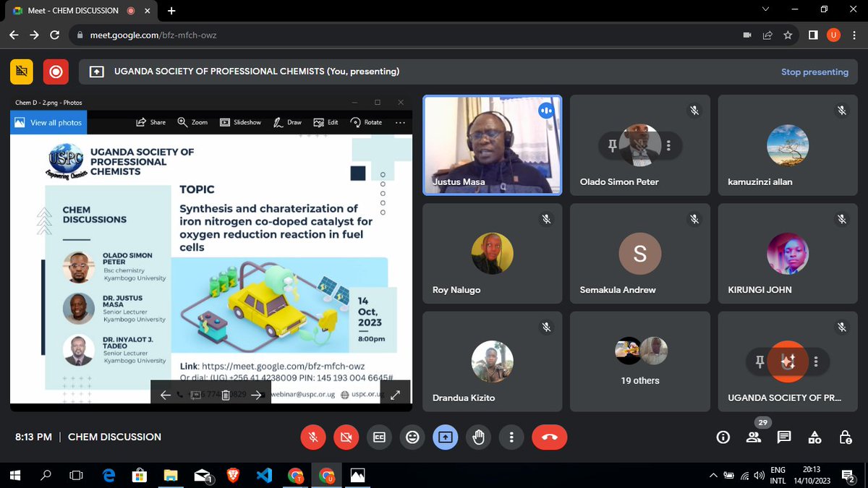Show hidden system tray icons
Image resolution: width=868 pixels, height=488 pixels.
[x=713, y=475]
